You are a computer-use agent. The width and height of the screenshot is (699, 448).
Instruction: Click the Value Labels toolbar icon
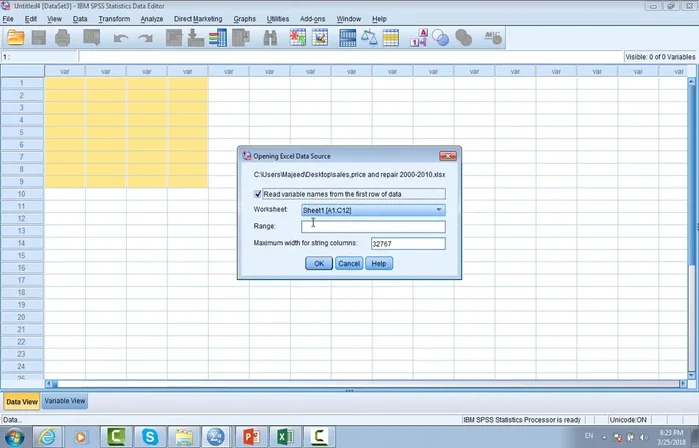click(417, 38)
